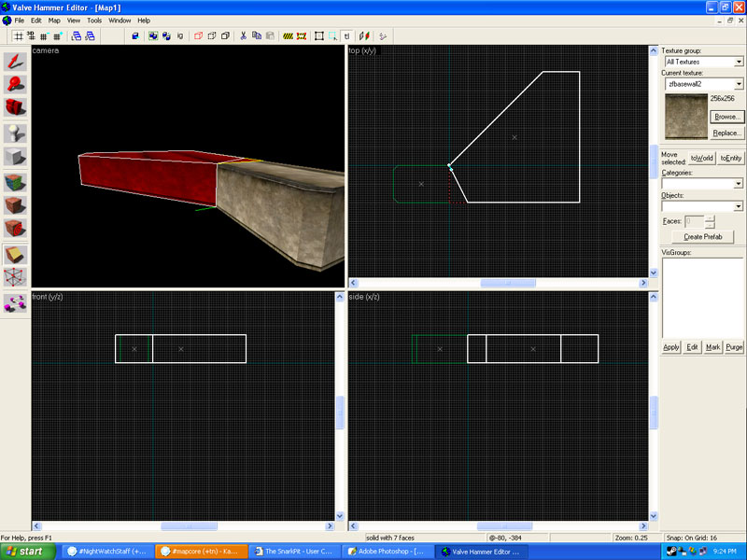Image resolution: width=747 pixels, height=560 pixels.
Task: Click the zfbasewall2 texture preview thumbnail
Action: (x=684, y=117)
